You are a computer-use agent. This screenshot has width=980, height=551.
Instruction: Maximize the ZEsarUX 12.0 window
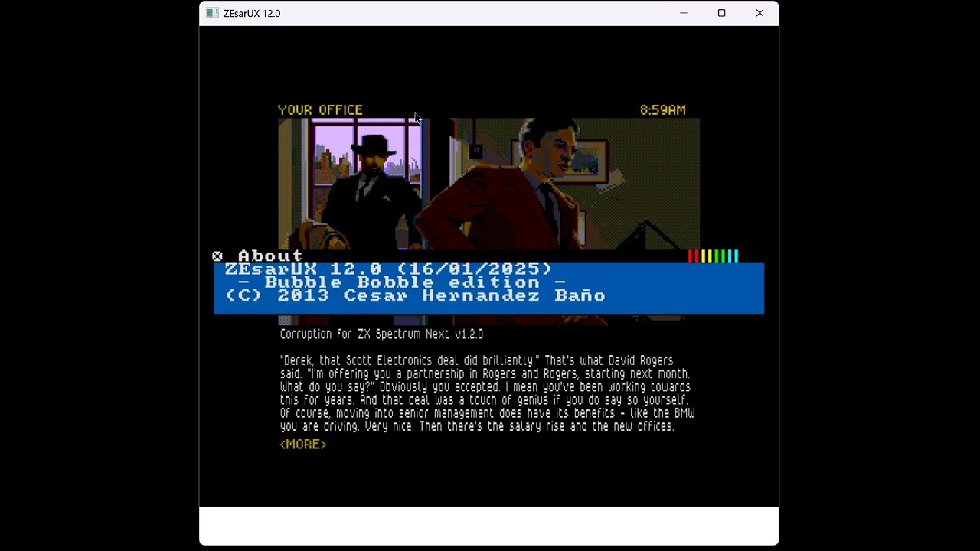click(x=721, y=13)
